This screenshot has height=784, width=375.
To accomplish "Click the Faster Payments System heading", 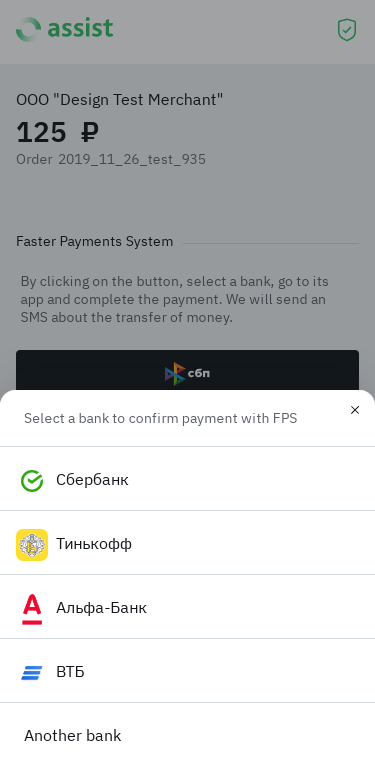I will click(94, 242).
